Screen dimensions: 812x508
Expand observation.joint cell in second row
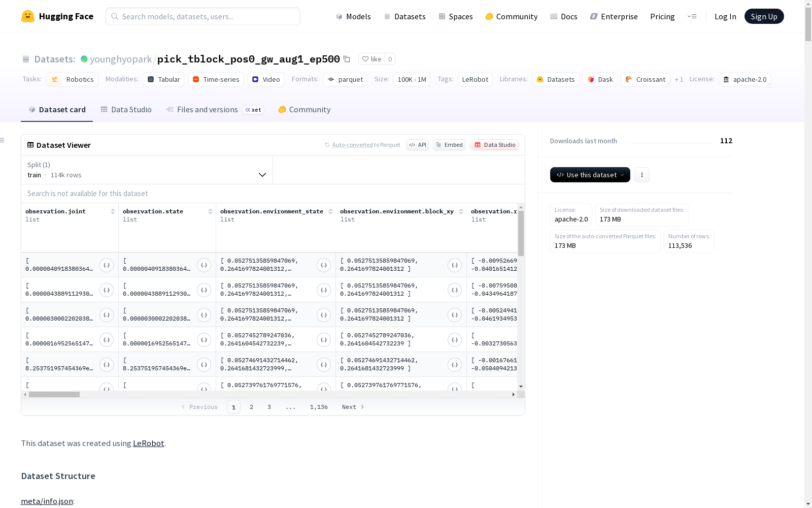pos(107,290)
